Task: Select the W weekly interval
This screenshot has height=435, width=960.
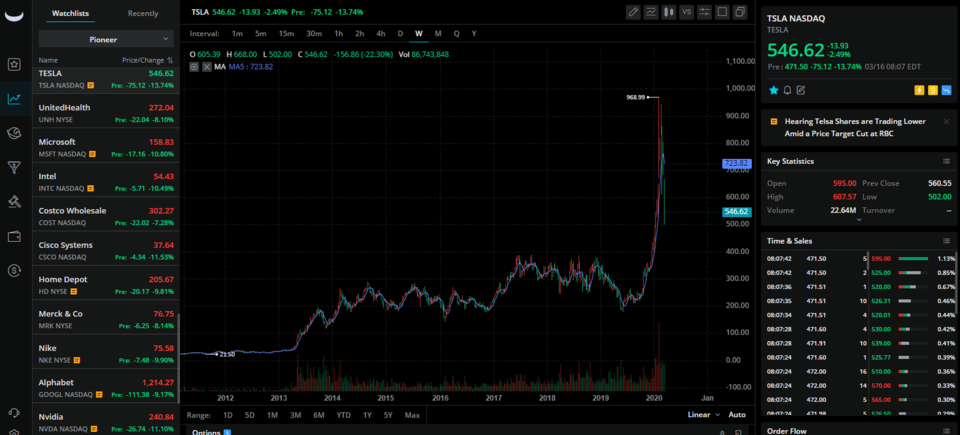Action: point(419,33)
